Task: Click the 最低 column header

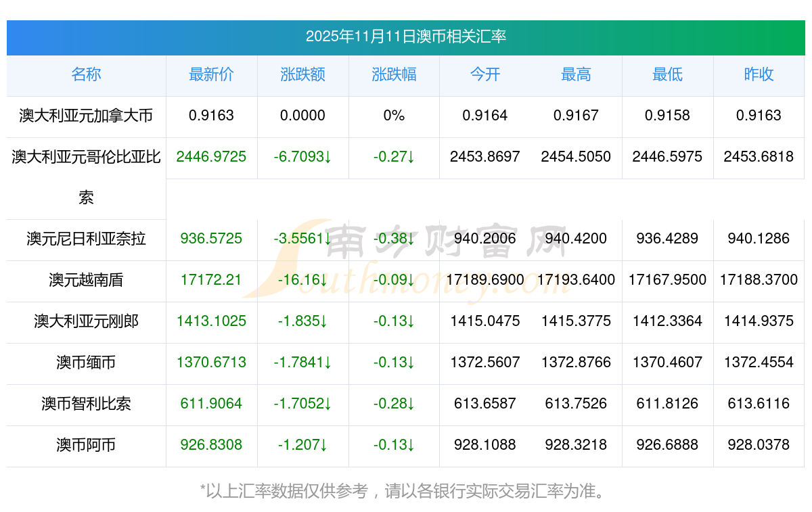Action: coord(667,74)
